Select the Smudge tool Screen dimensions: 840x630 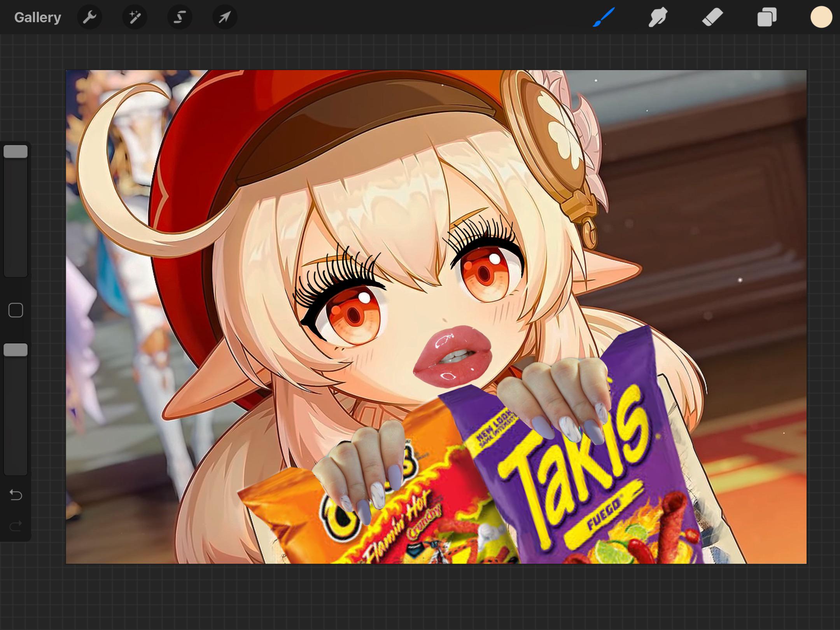pyautogui.click(x=657, y=17)
